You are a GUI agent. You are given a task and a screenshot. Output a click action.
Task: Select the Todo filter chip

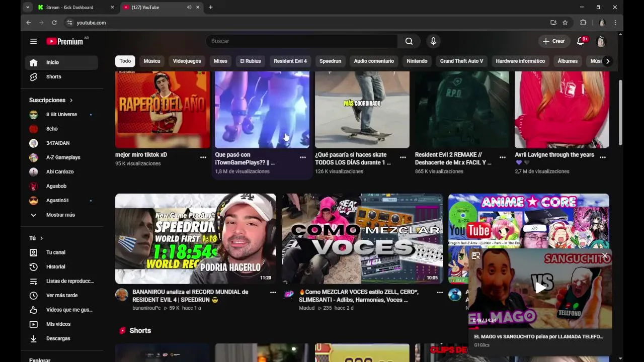point(125,61)
